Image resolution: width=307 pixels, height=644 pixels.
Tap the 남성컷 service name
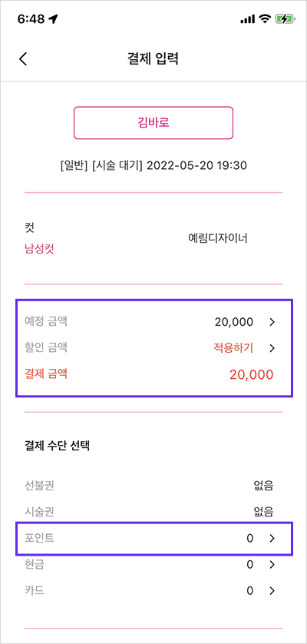(x=39, y=249)
